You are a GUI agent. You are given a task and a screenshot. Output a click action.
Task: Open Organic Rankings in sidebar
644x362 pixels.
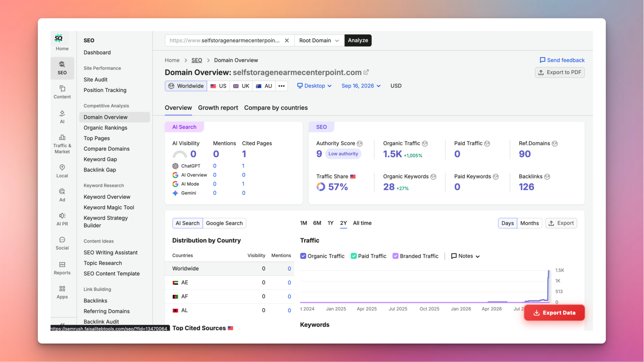(105, 128)
